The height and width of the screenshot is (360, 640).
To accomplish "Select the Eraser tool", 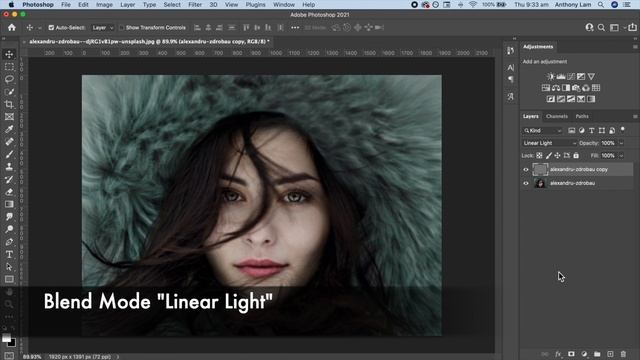I will click(x=9, y=192).
